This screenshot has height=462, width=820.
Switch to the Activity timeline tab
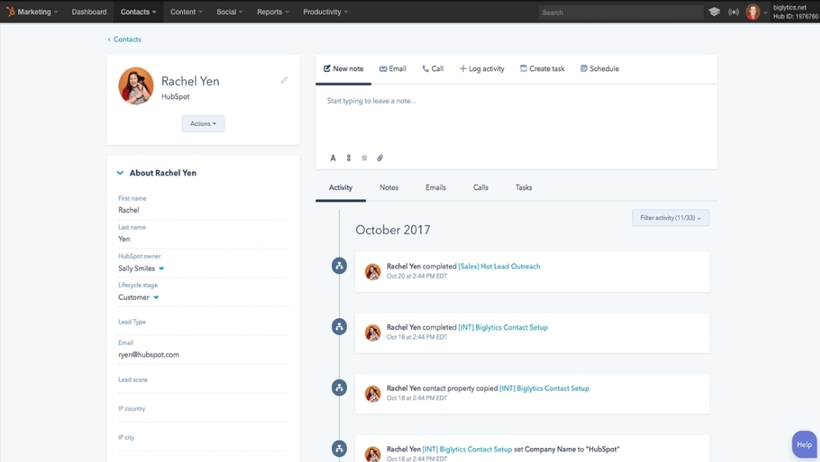pos(340,187)
